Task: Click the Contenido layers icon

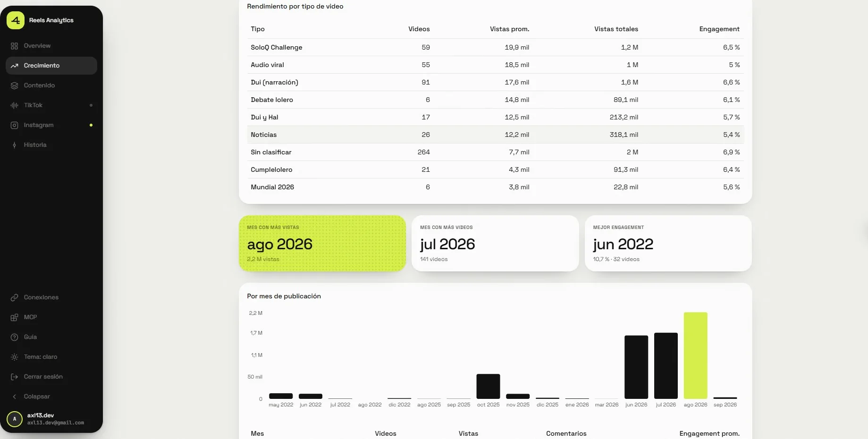Action: point(15,85)
